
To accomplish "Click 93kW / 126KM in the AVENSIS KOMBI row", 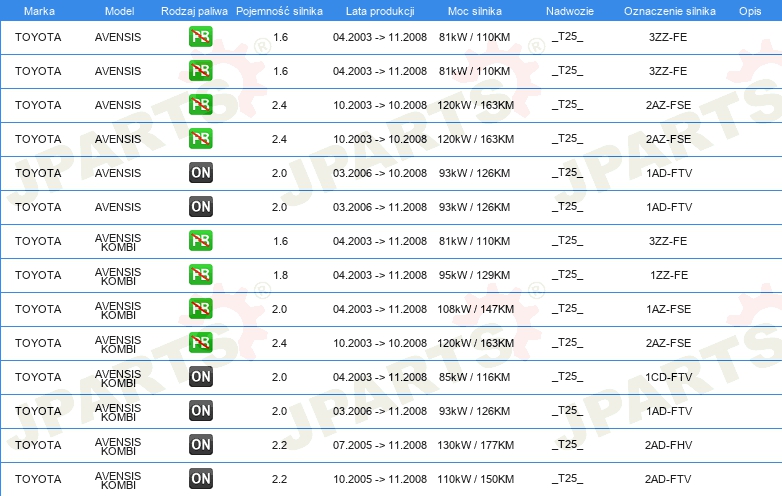I will point(474,411).
